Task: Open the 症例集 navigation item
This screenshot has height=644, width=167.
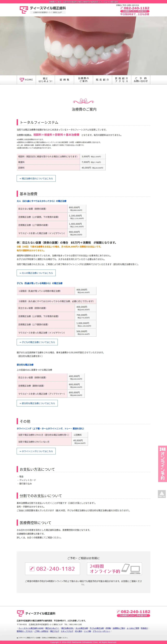Action: point(64,80)
